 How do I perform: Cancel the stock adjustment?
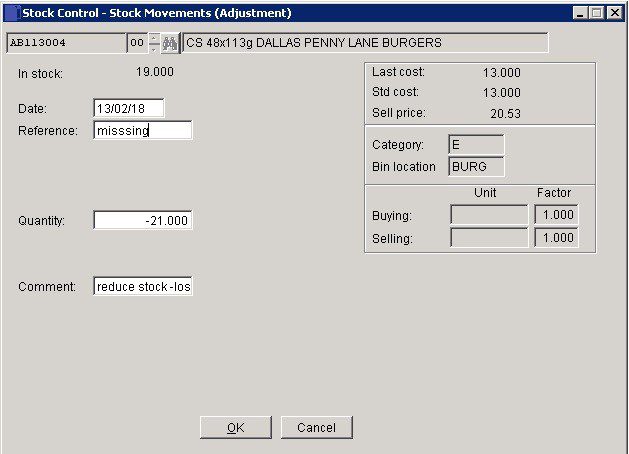[x=317, y=428]
